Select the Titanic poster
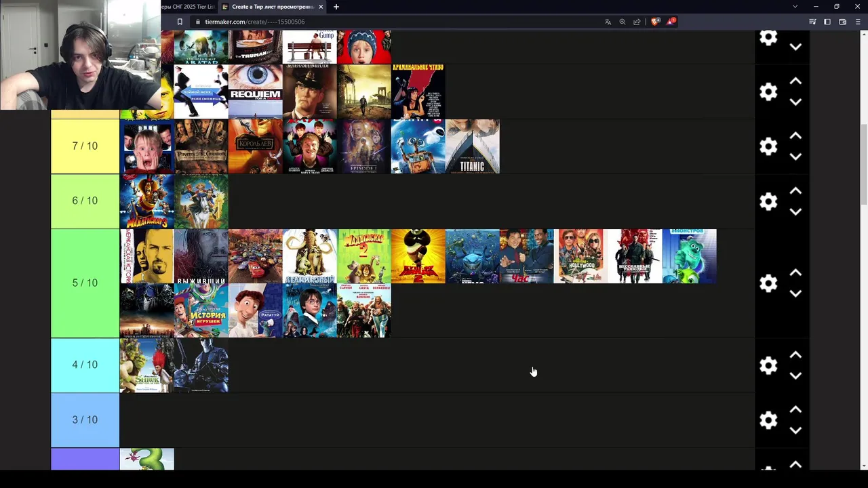This screenshot has height=488, width=868. pyautogui.click(x=473, y=146)
